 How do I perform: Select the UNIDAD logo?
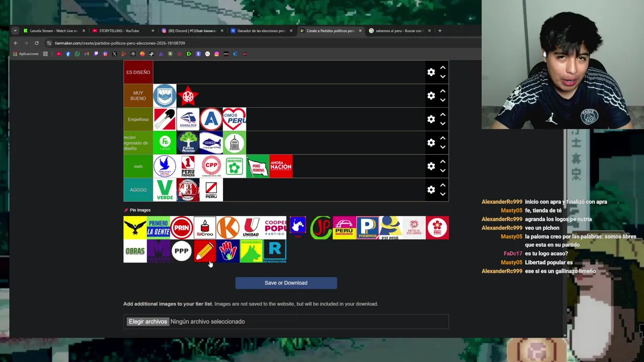[x=251, y=228]
